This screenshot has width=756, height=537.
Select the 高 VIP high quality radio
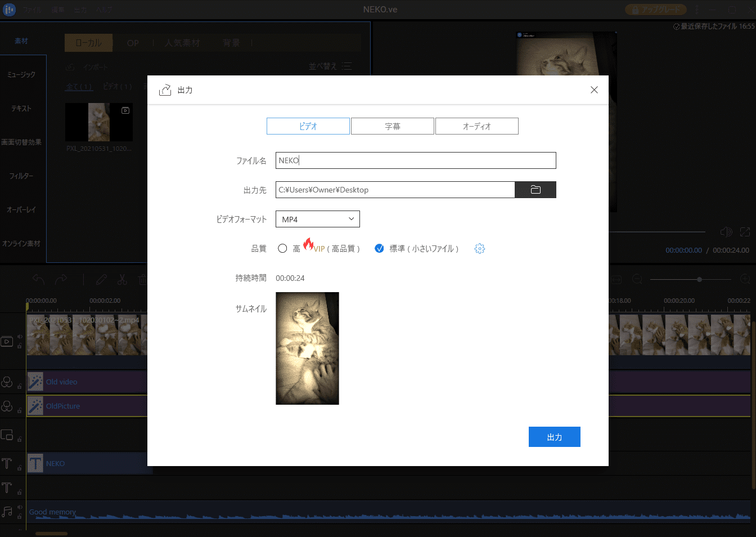pyautogui.click(x=282, y=248)
